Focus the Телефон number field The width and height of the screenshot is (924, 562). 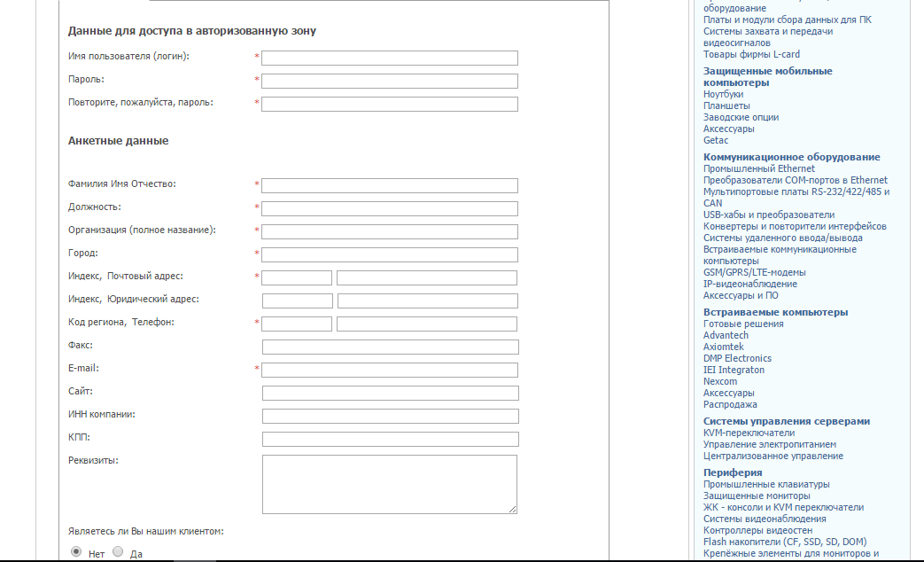pyautogui.click(x=427, y=324)
